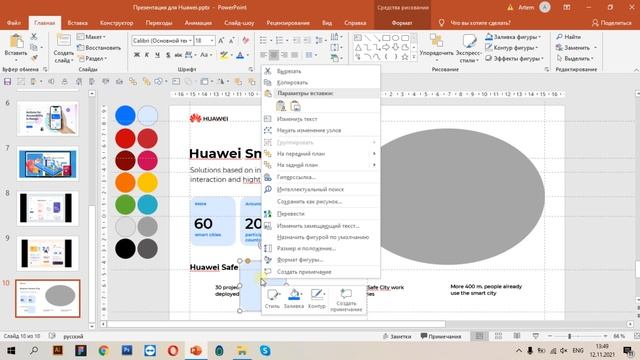Image resolution: width=640 pixels, height=360 pixels.
Task: Click the clear formatting eraser icon
Action: (x=245, y=40)
